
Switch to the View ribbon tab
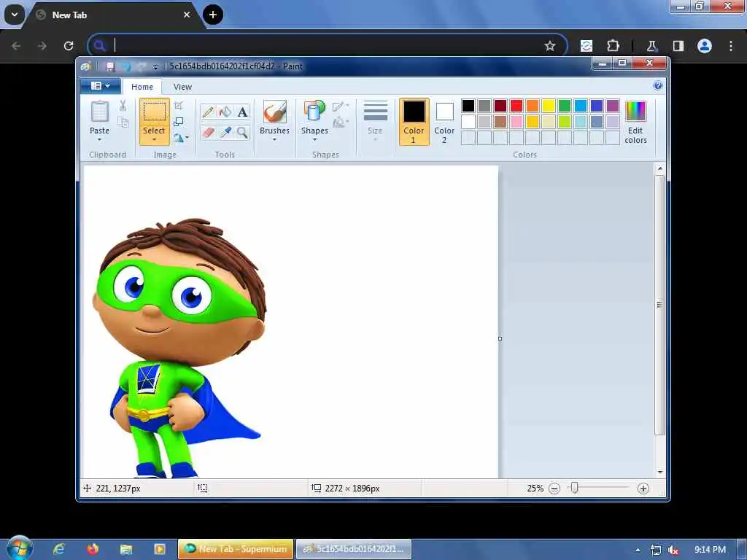tap(182, 87)
